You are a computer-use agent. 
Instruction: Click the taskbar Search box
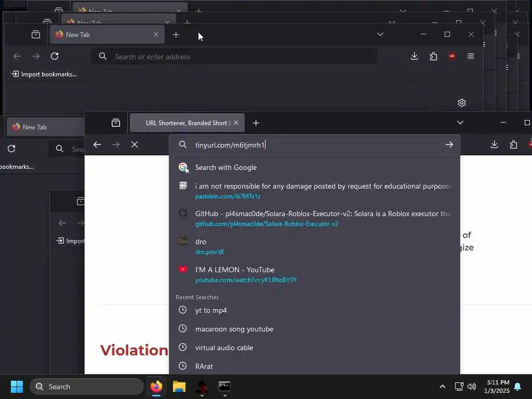87,387
